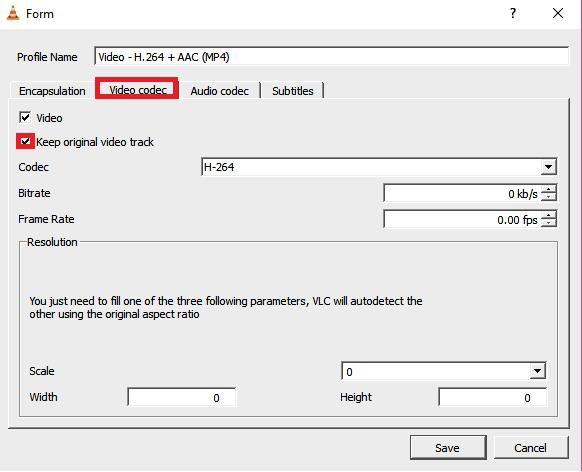Image resolution: width=582 pixels, height=472 pixels.
Task: Click the Bitrate kb/s input field
Action: (x=462, y=193)
